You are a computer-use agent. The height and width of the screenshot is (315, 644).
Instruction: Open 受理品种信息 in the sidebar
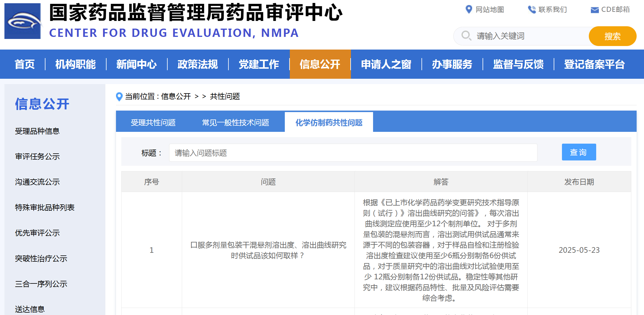[x=37, y=131]
